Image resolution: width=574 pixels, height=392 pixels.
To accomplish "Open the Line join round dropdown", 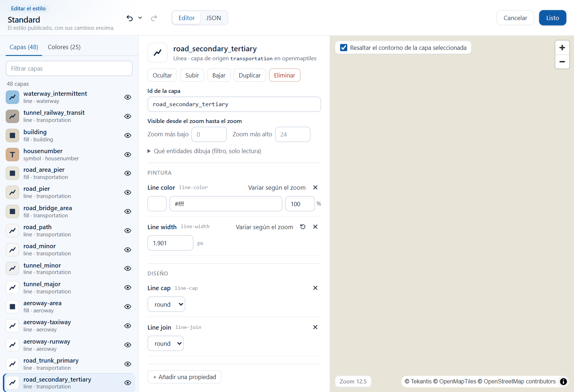I will [x=166, y=344].
